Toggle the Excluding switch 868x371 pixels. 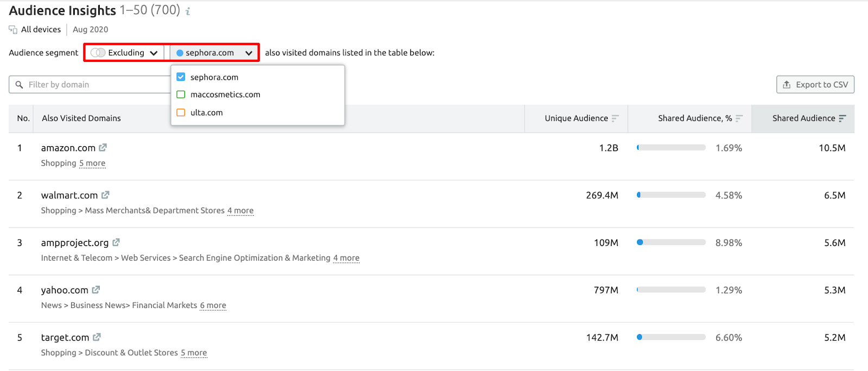point(98,53)
